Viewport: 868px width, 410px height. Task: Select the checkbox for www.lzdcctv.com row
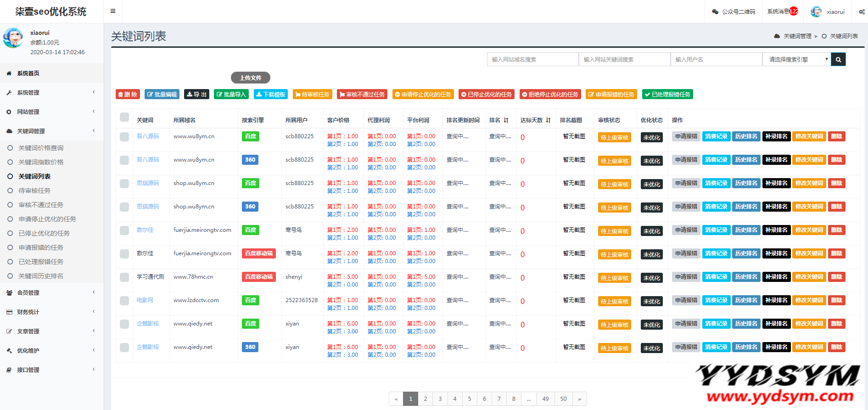[x=124, y=301]
